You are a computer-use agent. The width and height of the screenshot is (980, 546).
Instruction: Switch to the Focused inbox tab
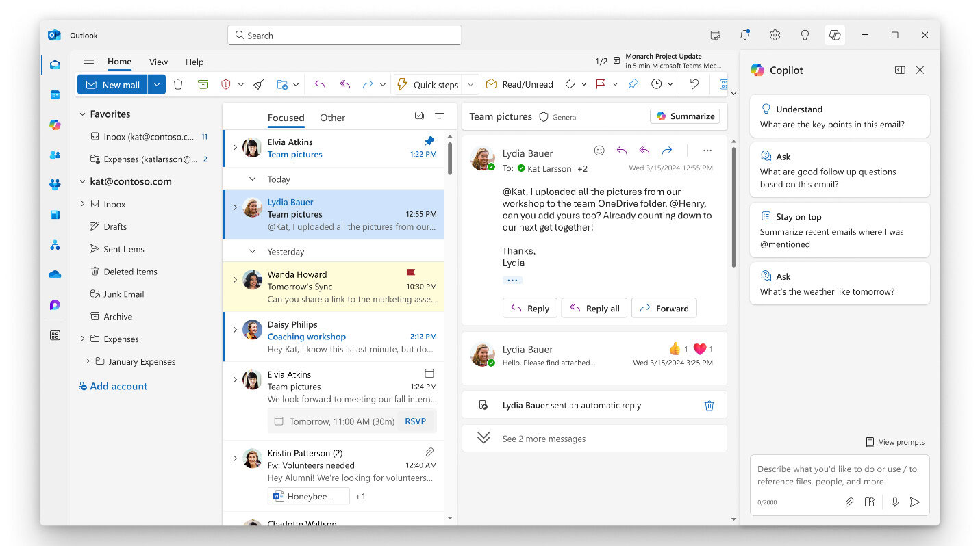coord(286,118)
